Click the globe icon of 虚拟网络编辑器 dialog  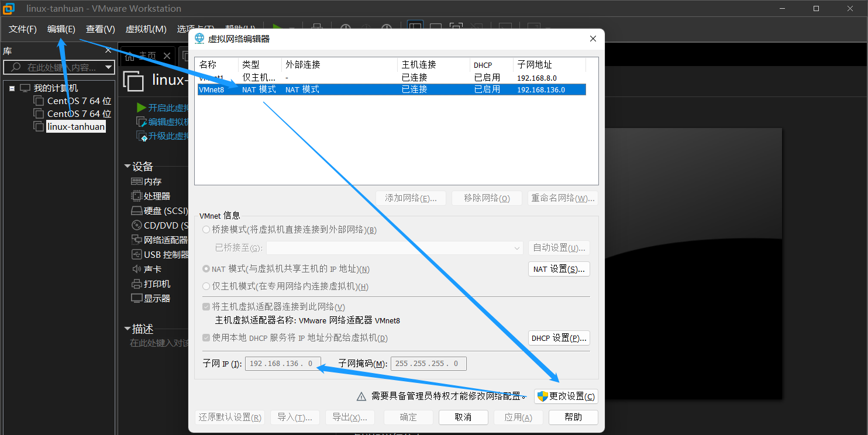click(199, 39)
